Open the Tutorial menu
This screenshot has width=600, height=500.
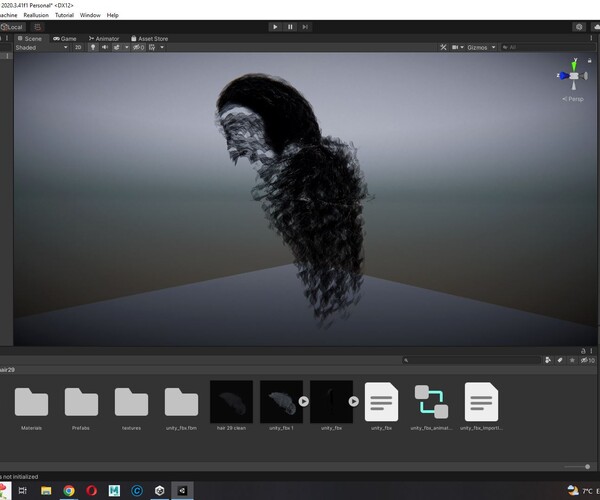coord(64,15)
